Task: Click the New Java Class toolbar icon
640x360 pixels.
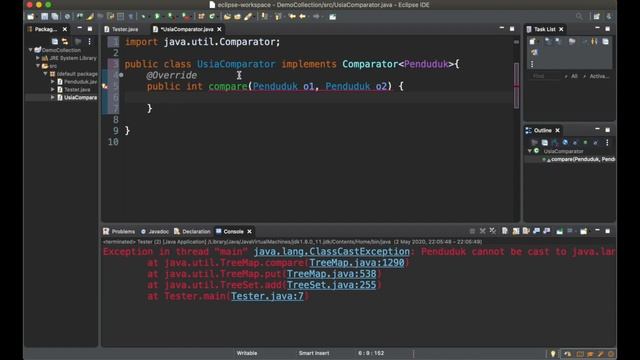Action: coord(212,17)
